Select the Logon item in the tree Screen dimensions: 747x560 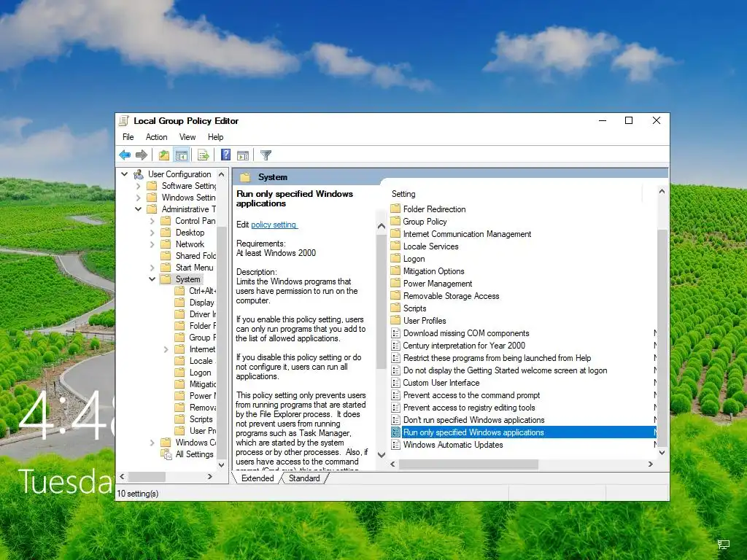coord(200,373)
